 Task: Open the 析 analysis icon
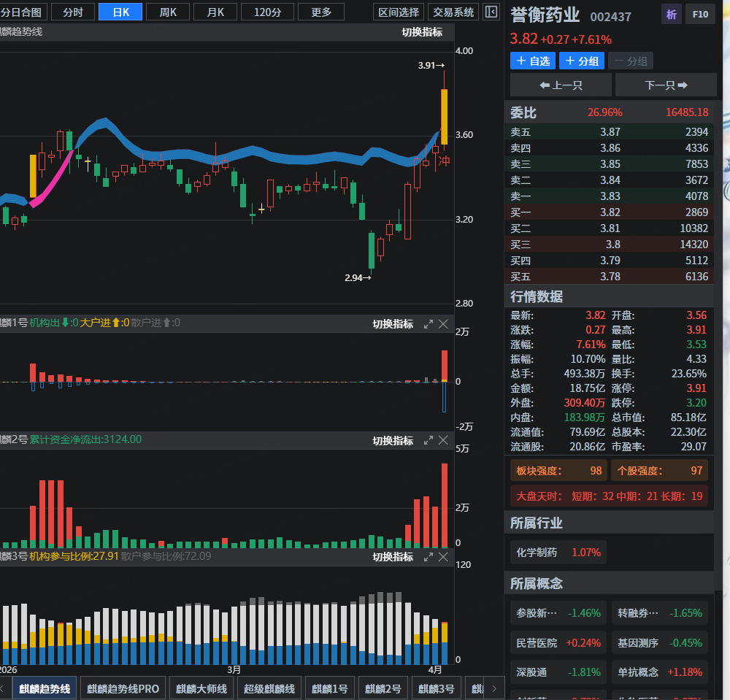pos(670,14)
